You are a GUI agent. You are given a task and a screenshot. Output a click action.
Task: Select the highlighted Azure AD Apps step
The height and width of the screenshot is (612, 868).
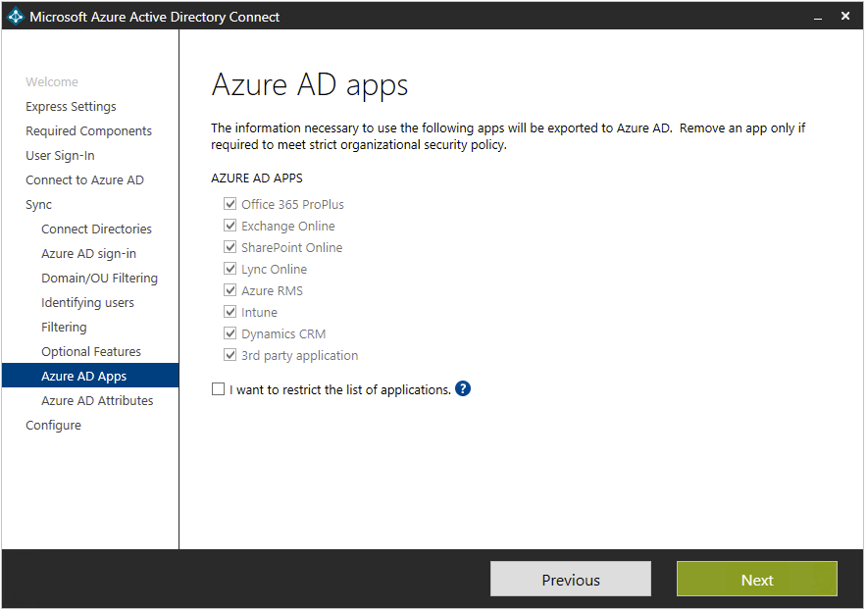pyautogui.click(x=90, y=376)
